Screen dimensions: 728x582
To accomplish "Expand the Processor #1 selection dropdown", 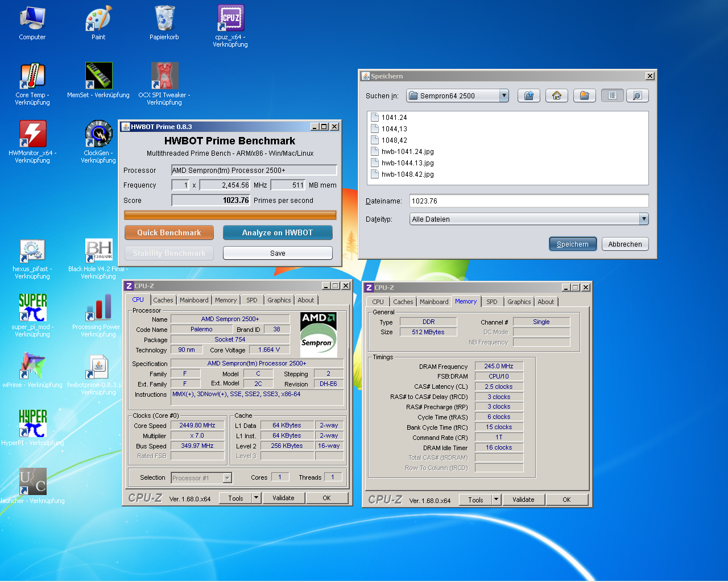I will [227, 478].
